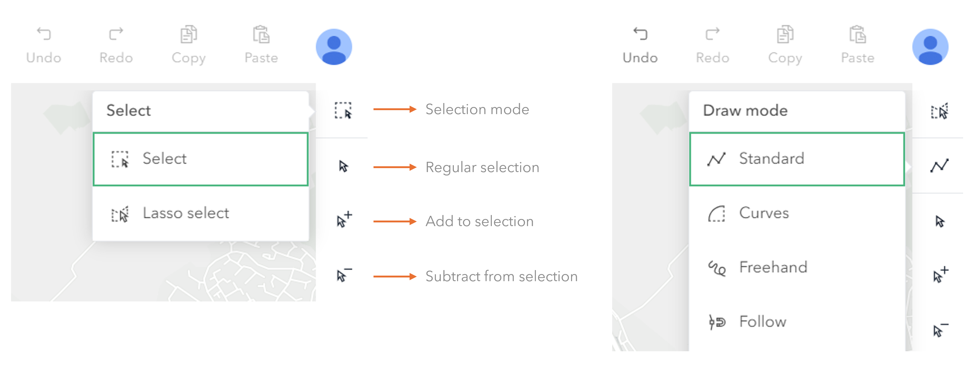Viewport: 980px width, 366px height.
Task: Activate Add to selection tool in left toolbar
Action: point(344,220)
